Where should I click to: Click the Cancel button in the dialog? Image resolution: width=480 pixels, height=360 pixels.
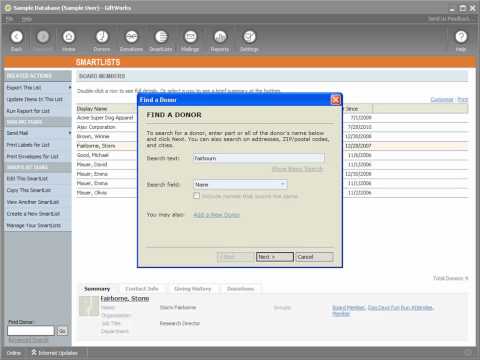[314, 257]
